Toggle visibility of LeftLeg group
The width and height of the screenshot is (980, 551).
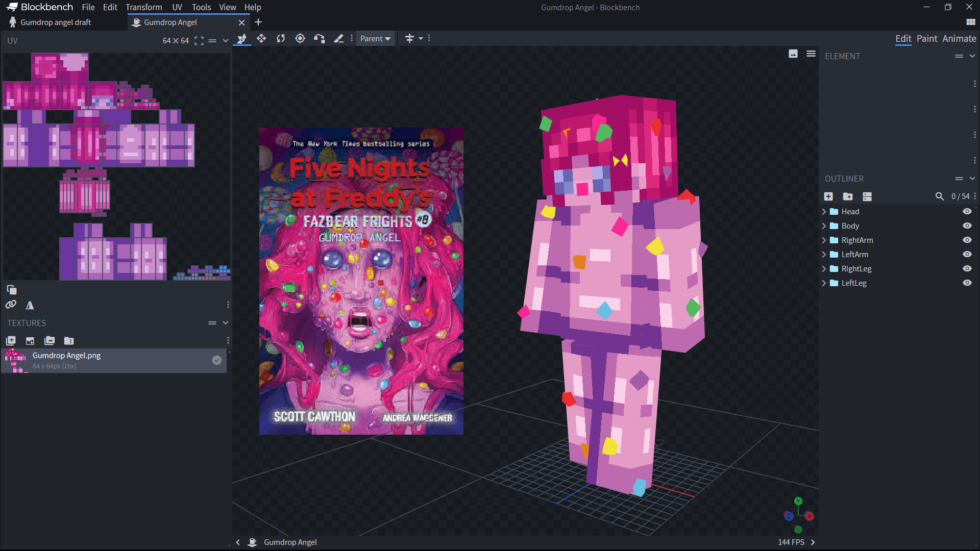(967, 283)
